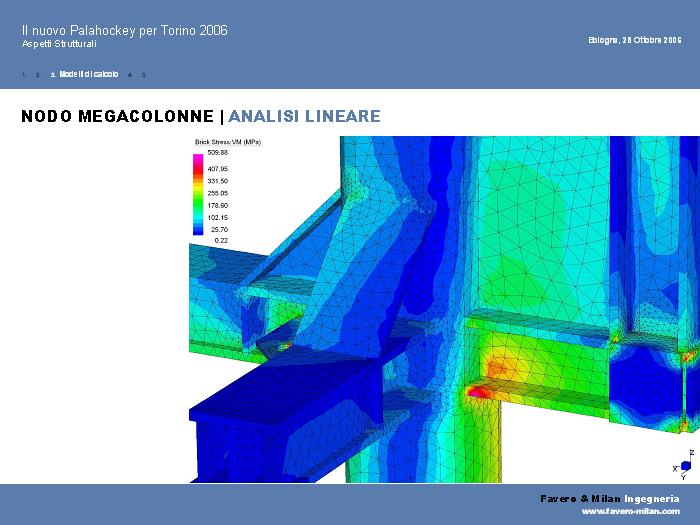Go to section 2 in navigation
This screenshot has height=525, width=700.
(37, 75)
